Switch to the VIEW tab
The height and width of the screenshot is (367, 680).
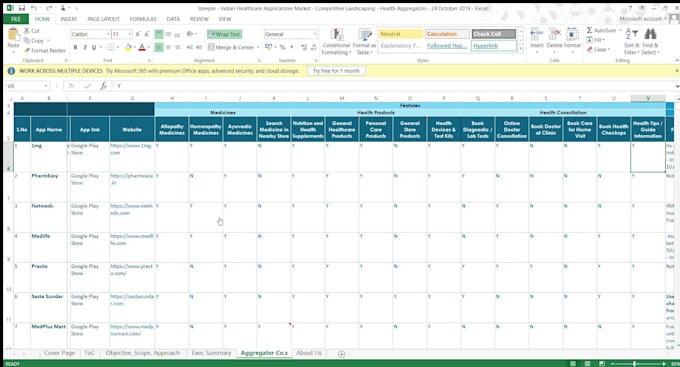coord(225,19)
